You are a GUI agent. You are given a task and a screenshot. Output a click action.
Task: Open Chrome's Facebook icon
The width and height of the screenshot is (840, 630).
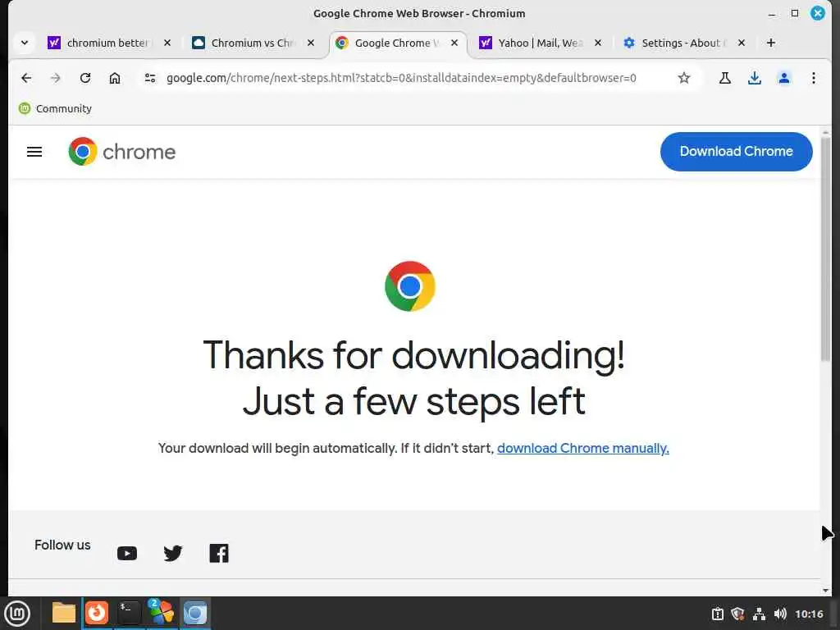point(218,554)
